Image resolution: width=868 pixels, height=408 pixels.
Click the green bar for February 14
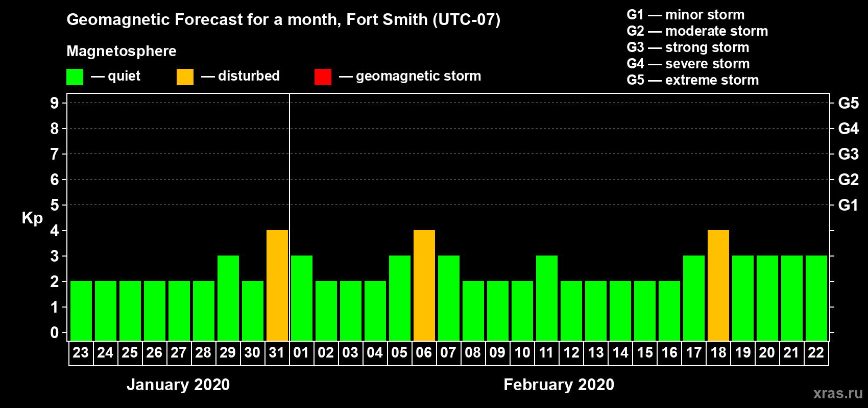coord(620,311)
